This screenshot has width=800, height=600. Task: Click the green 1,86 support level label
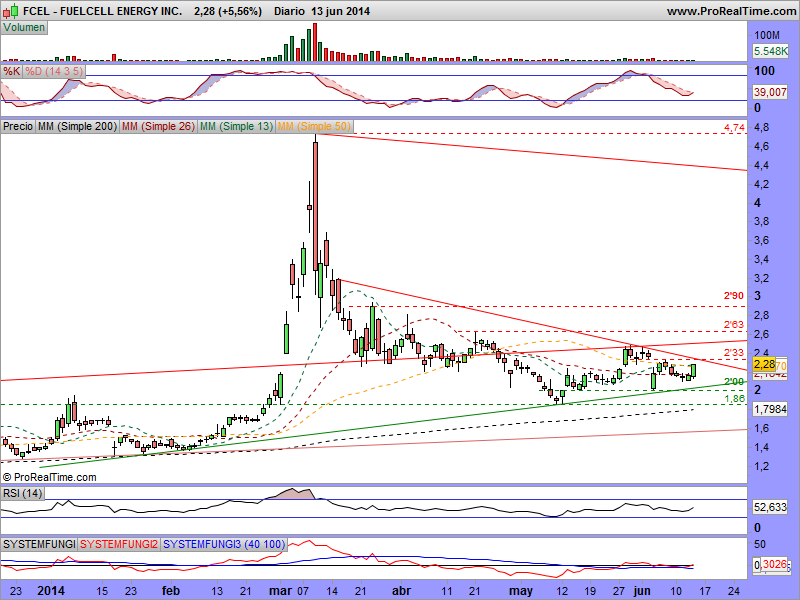tap(734, 398)
